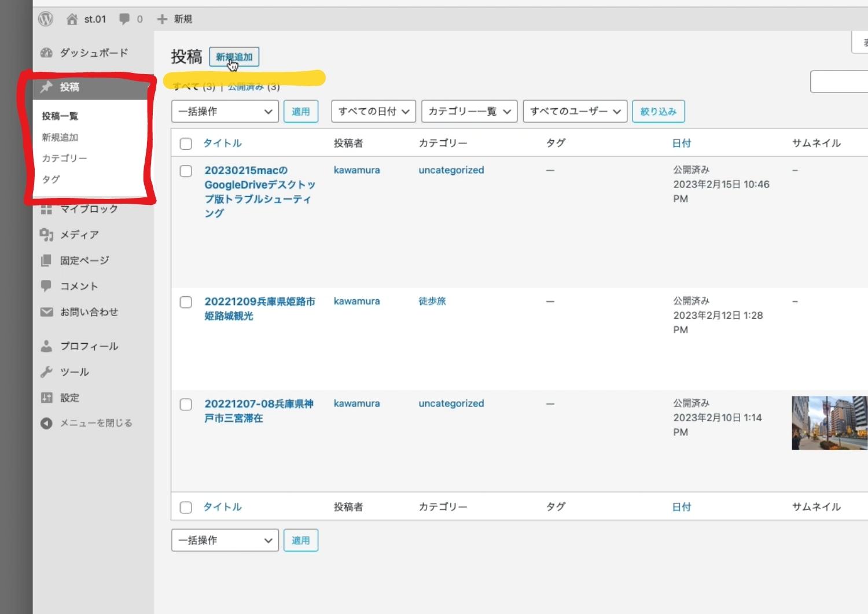Click the メディア icon
The width and height of the screenshot is (868, 614).
tap(46, 234)
